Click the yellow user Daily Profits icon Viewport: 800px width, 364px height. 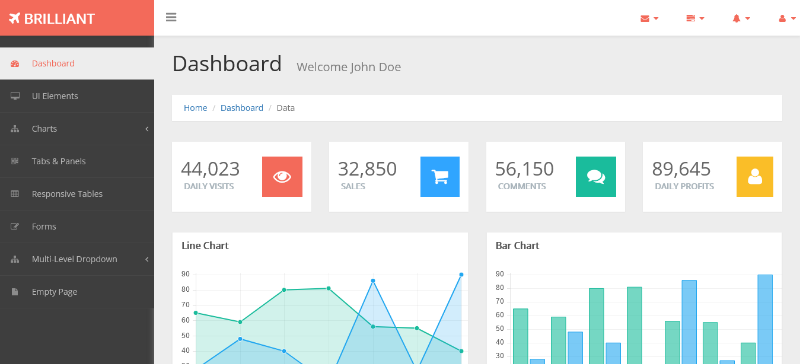[x=755, y=177]
